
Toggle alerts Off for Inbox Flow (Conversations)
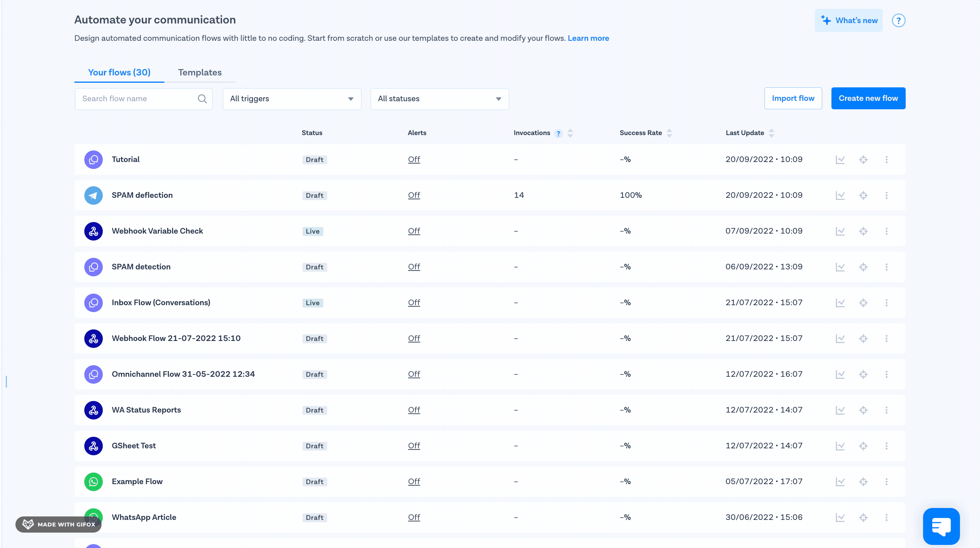(414, 302)
